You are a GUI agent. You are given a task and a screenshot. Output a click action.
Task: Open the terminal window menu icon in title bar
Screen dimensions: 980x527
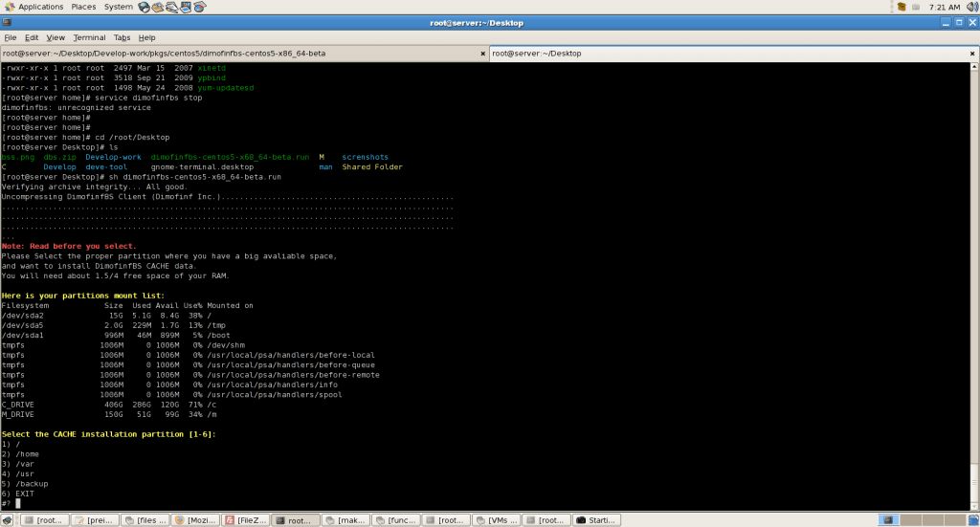[7, 23]
